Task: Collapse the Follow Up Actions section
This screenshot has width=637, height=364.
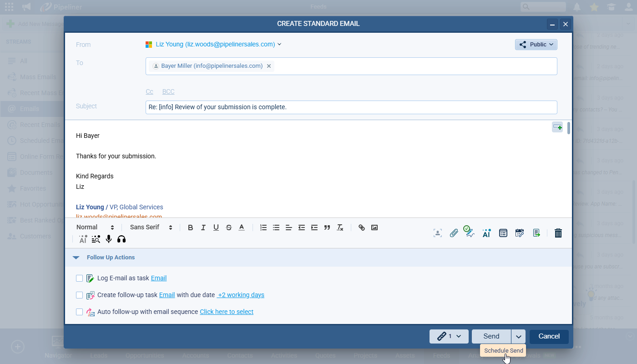Action: pyautogui.click(x=76, y=258)
